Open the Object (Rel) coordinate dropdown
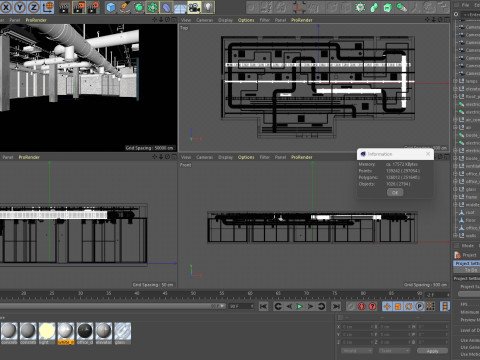 [x=357, y=351]
